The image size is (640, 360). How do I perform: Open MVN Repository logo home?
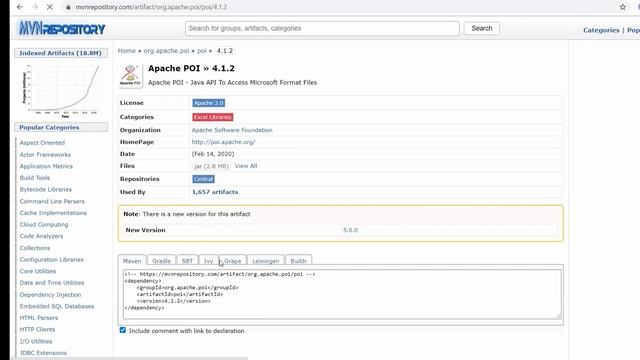pyautogui.click(x=62, y=29)
